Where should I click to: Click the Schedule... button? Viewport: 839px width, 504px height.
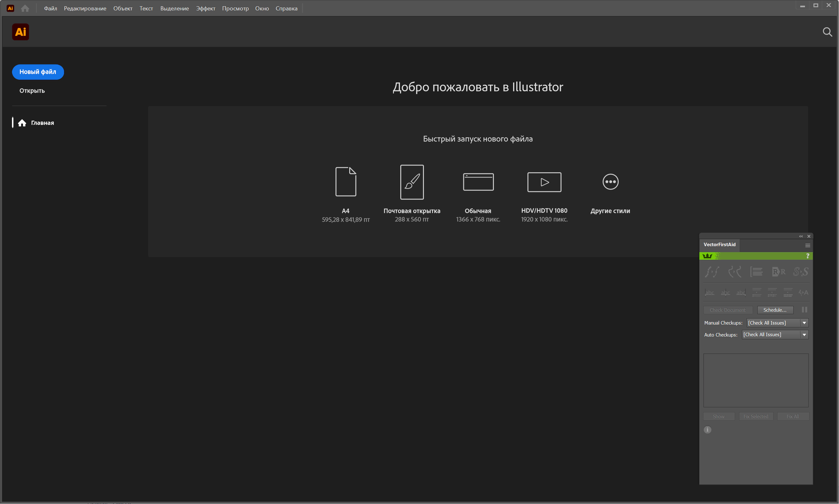tap(775, 310)
